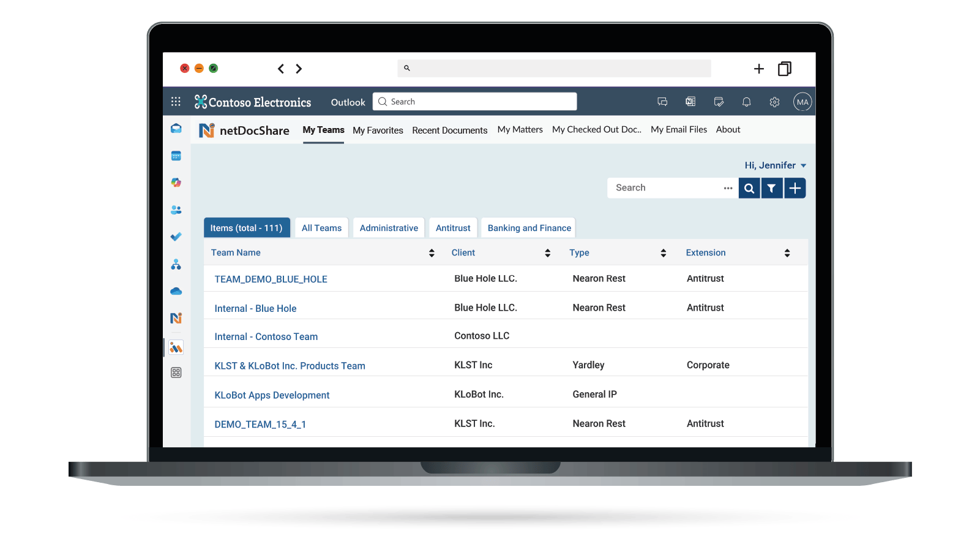Sort by the Team Name column arrows
Screen dimensions: 980x552
(432, 253)
